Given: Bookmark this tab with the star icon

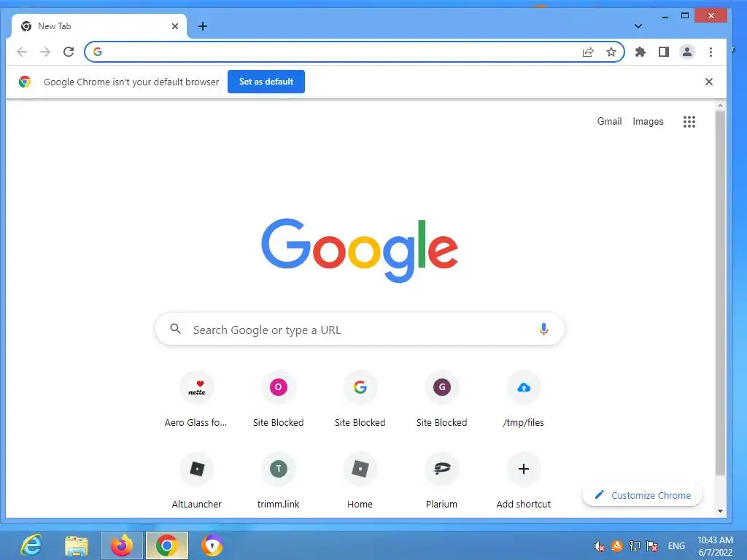Looking at the screenshot, I should click(x=611, y=52).
